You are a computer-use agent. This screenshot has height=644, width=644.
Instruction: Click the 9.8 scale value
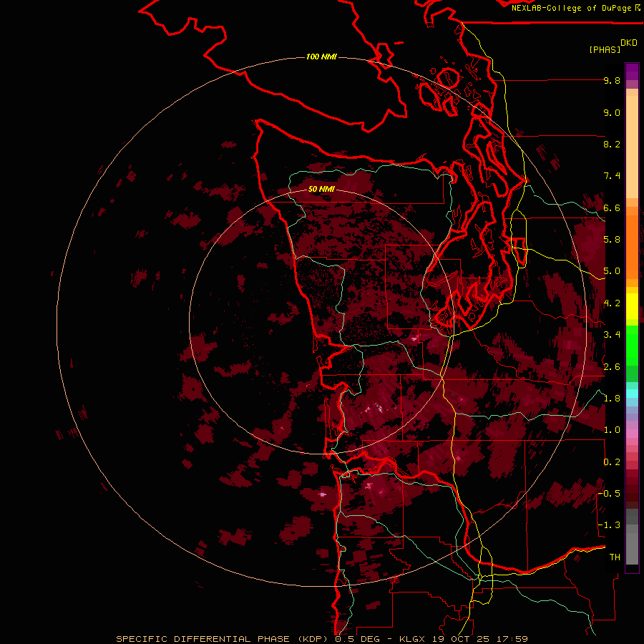pos(612,80)
